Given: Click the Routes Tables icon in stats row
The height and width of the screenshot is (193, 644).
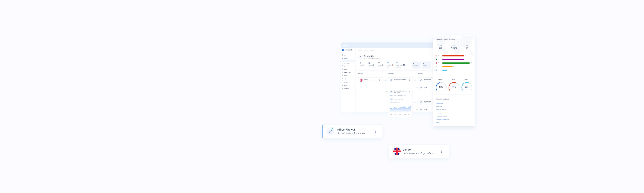Looking at the screenshot, I should coord(397,63).
